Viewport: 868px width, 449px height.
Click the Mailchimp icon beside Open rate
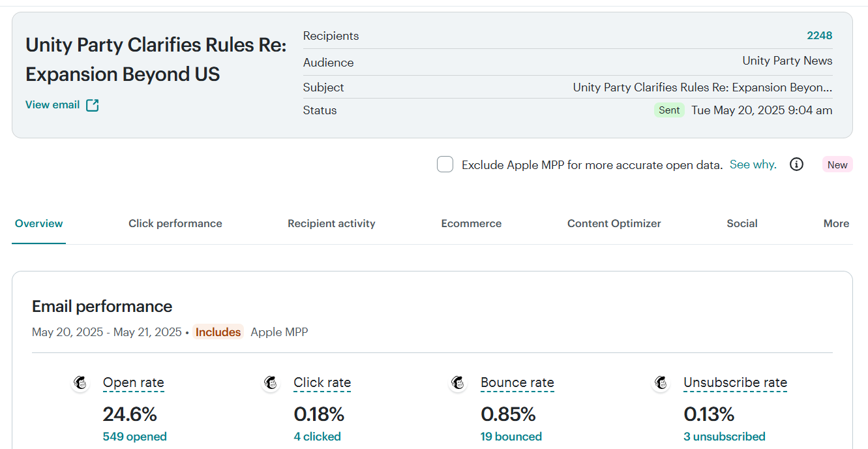point(81,383)
